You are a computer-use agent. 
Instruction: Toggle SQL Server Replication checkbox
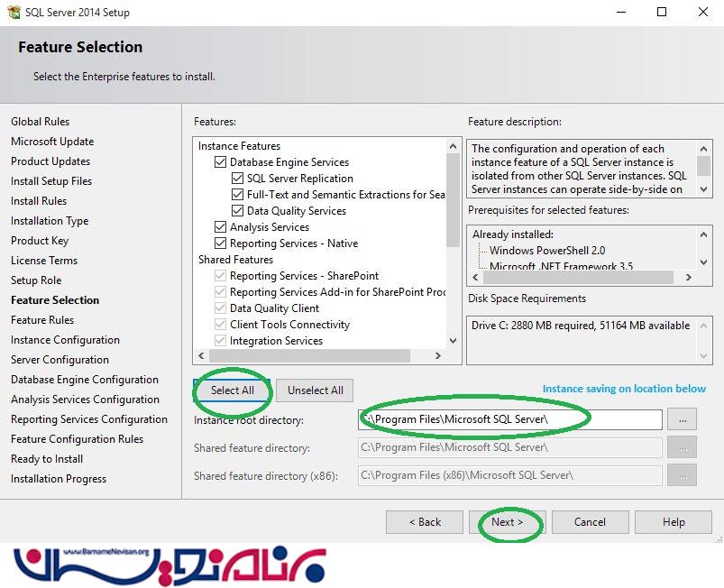click(237, 179)
